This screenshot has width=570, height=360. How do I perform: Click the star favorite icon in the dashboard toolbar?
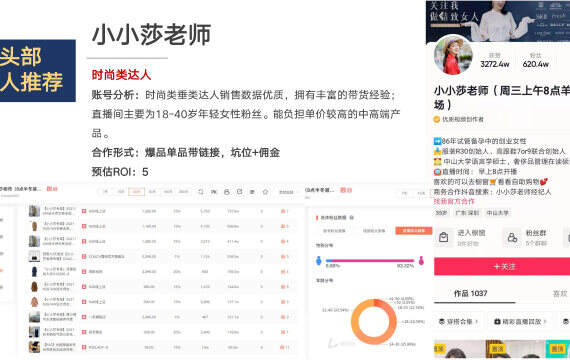pos(265,192)
